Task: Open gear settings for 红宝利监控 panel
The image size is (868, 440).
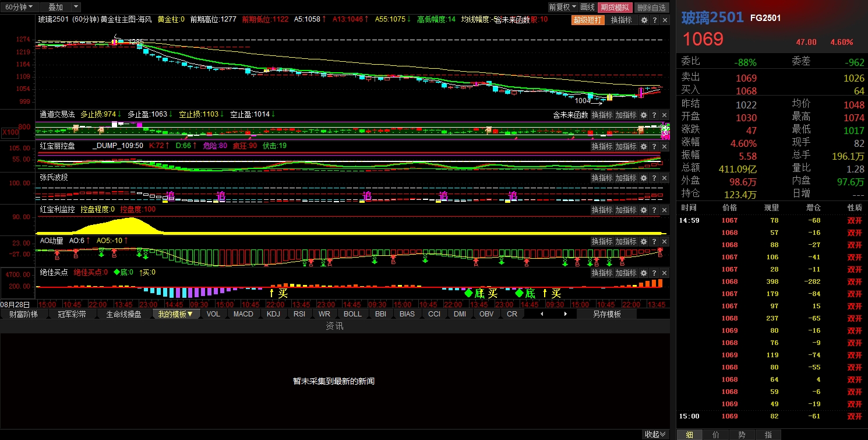Action: click(644, 210)
